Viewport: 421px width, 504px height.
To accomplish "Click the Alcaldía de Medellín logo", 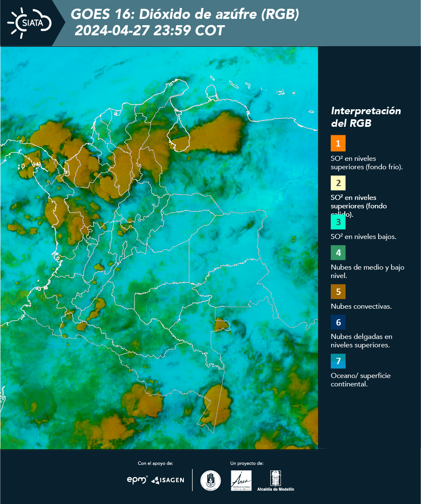I will 276,481.
